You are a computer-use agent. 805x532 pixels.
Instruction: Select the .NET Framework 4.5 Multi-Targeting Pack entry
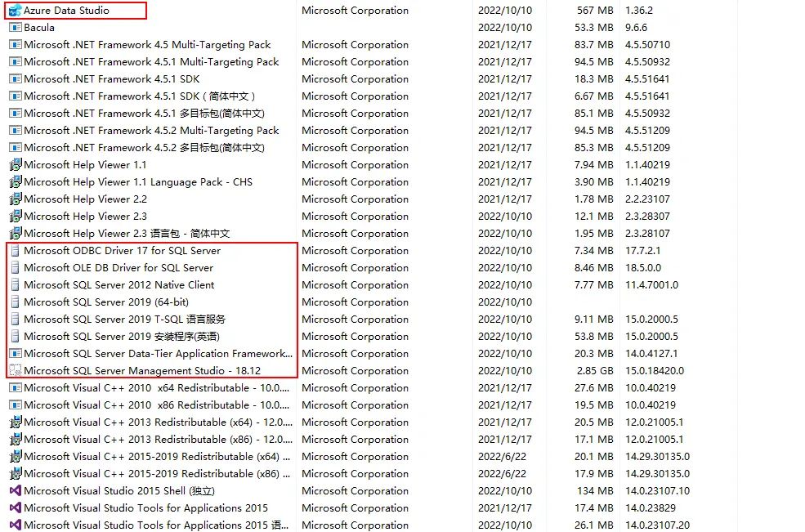coord(131,44)
